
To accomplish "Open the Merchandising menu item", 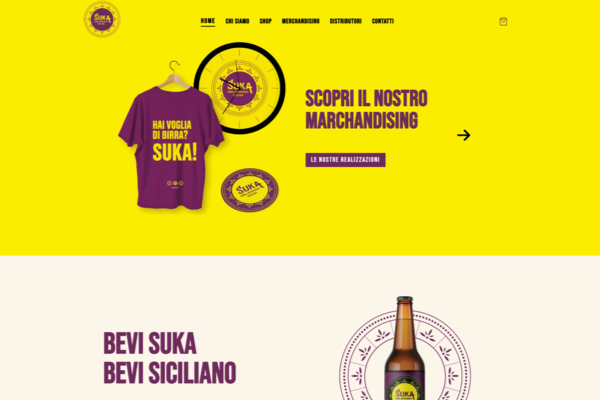I will click(300, 21).
